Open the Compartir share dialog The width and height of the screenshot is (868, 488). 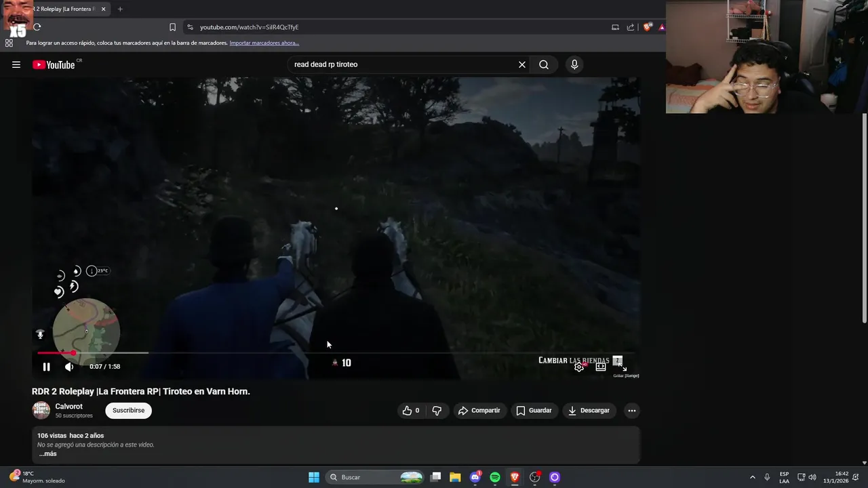click(x=479, y=410)
